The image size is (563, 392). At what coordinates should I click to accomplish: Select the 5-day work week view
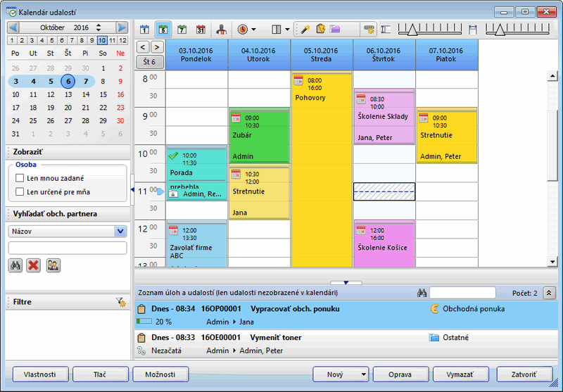coord(163,30)
